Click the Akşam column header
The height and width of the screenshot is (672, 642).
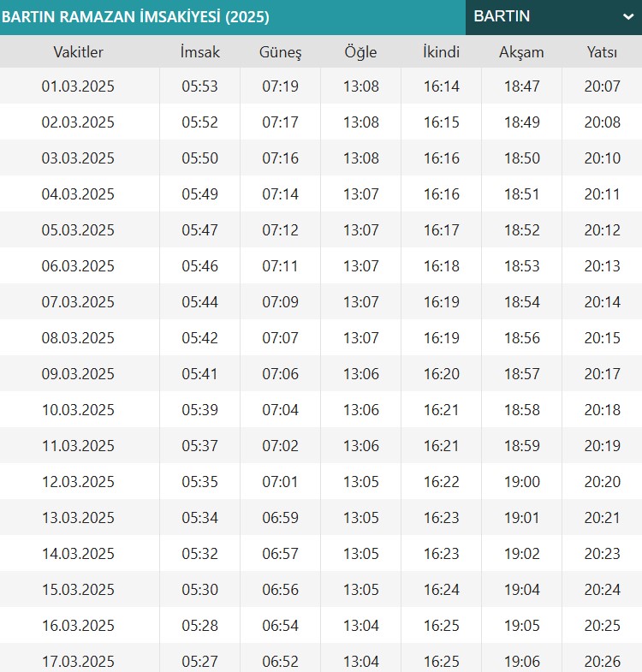[x=521, y=52]
